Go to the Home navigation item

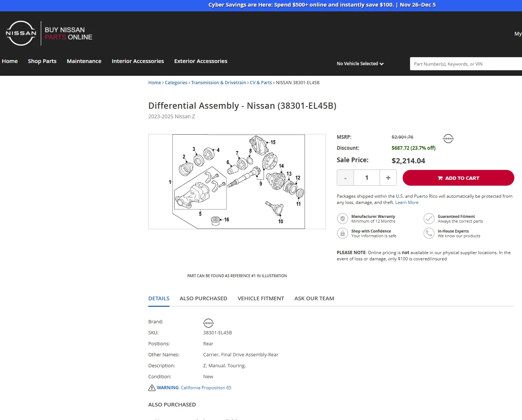(10, 61)
